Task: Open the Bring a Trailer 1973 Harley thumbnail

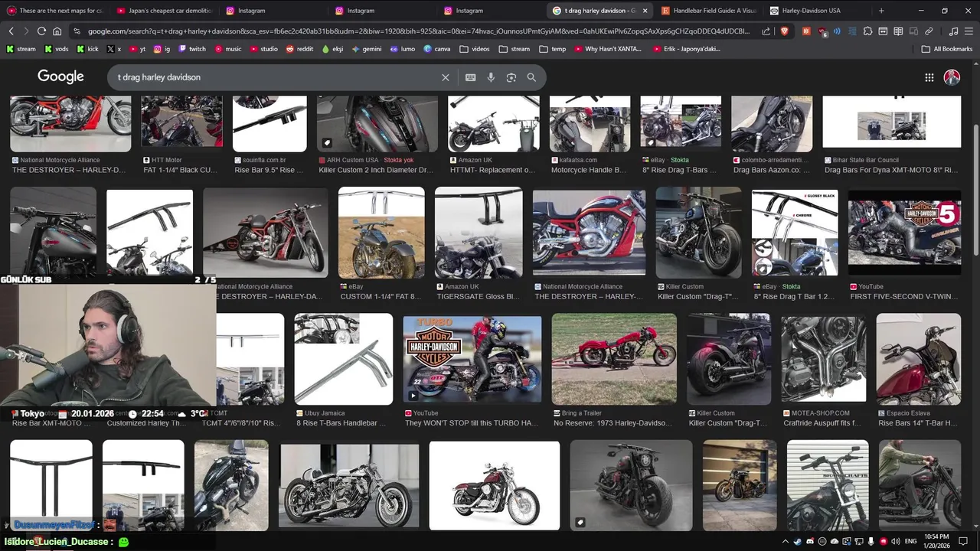Action: tap(614, 359)
